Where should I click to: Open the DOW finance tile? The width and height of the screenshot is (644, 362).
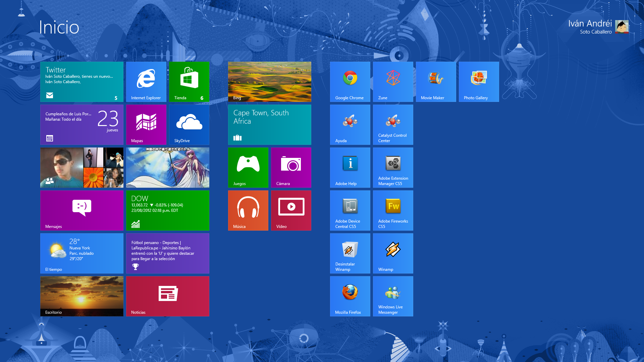click(168, 210)
